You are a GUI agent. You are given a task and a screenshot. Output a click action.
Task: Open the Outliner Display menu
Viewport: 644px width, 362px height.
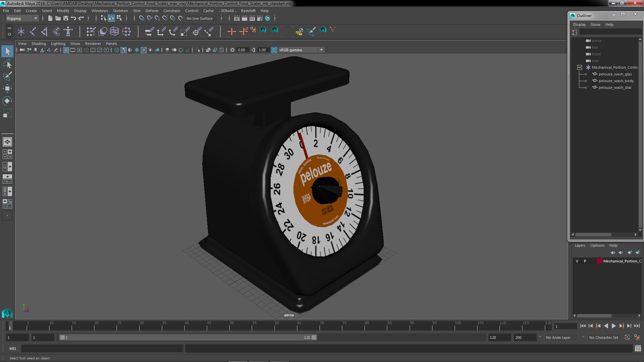tap(579, 24)
